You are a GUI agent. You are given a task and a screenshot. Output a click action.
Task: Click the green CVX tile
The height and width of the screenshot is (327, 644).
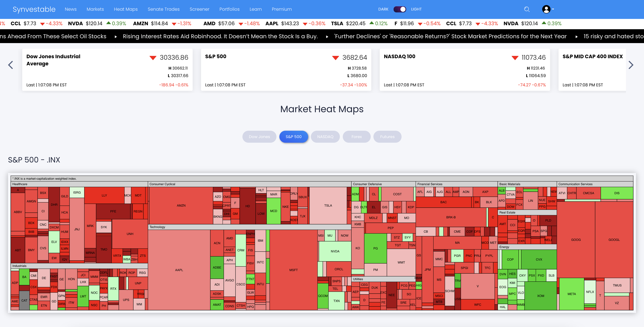pyautogui.click(x=539, y=259)
